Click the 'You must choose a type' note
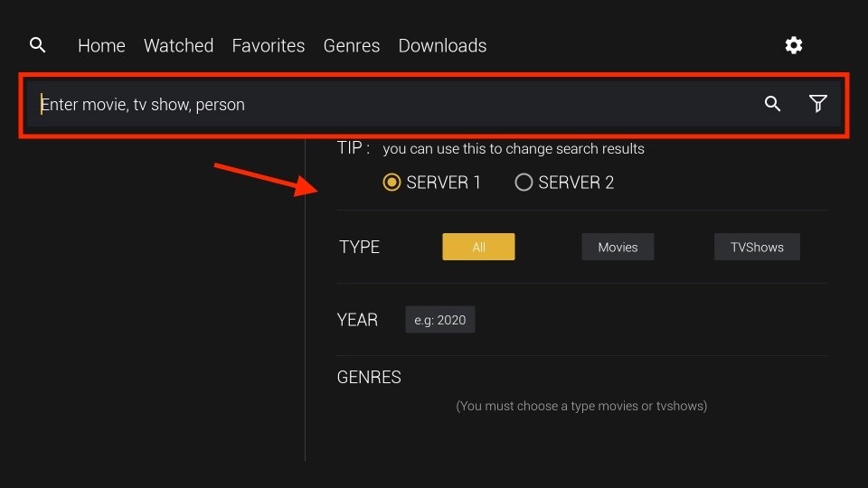The width and height of the screenshot is (868, 488). (581, 406)
